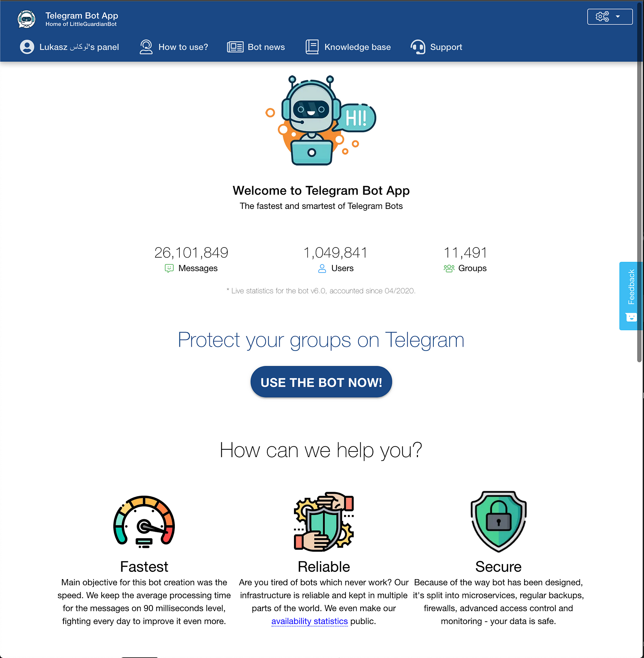Image resolution: width=644 pixels, height=658 pixels.
Task: Open the Knowledge base section
Action: point(348,47)
